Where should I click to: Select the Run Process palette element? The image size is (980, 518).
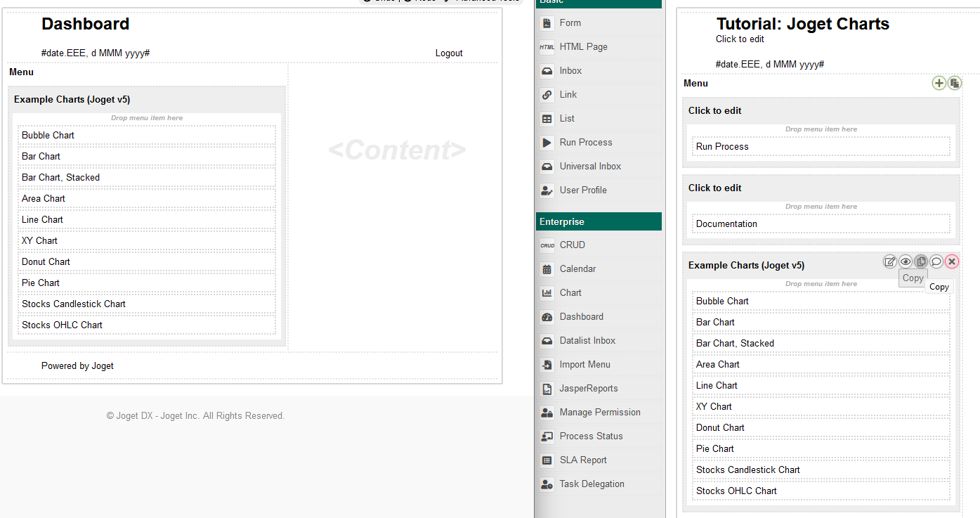(x=585, y=143)
